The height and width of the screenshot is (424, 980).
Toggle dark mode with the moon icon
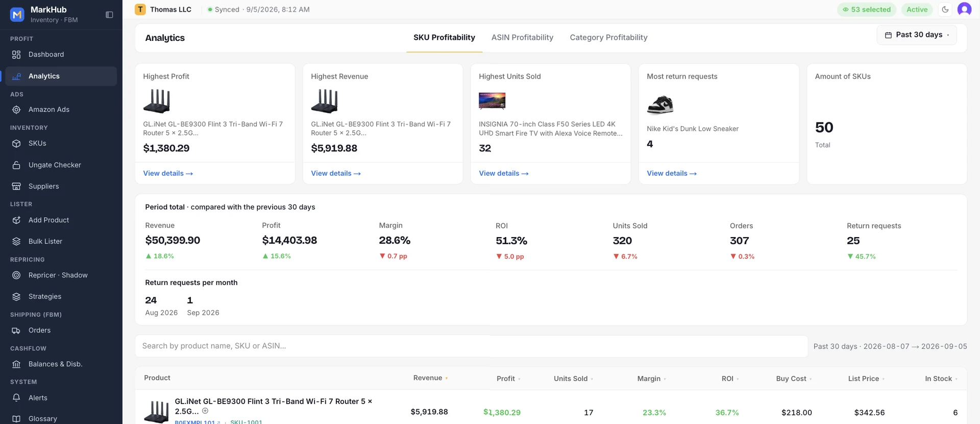coord(945,9)
